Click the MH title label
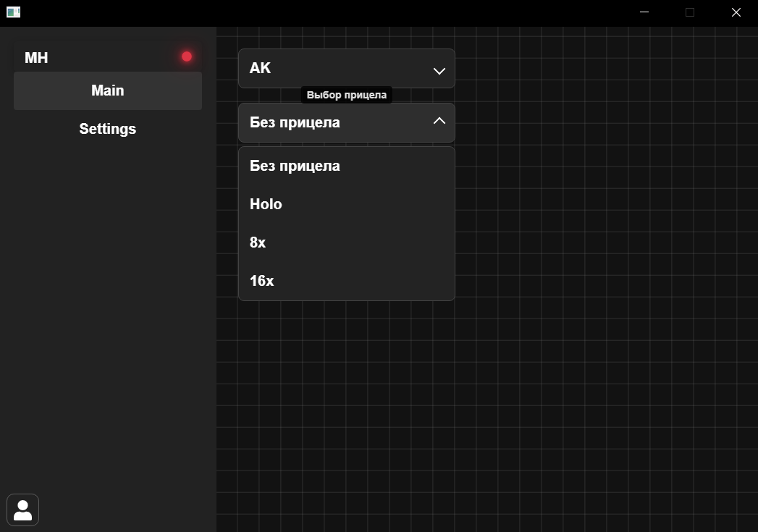Viewport: 758px width, 532px height. (36, 58)
